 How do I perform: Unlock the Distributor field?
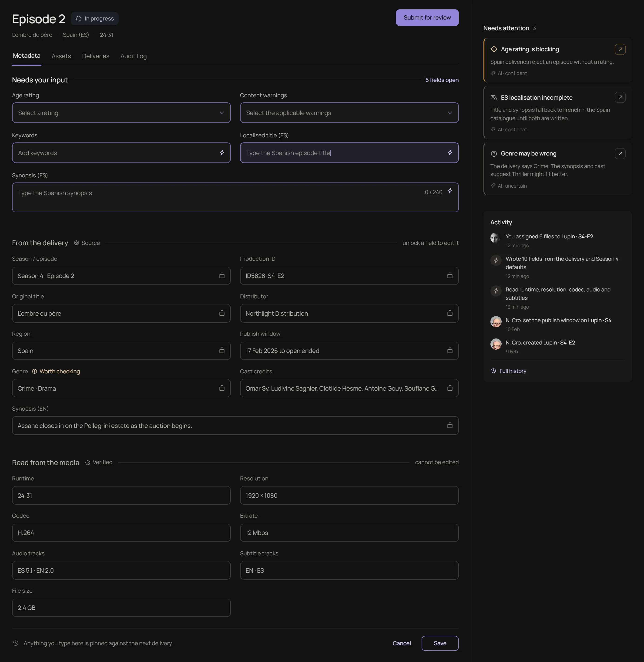[x=450, y=313]
